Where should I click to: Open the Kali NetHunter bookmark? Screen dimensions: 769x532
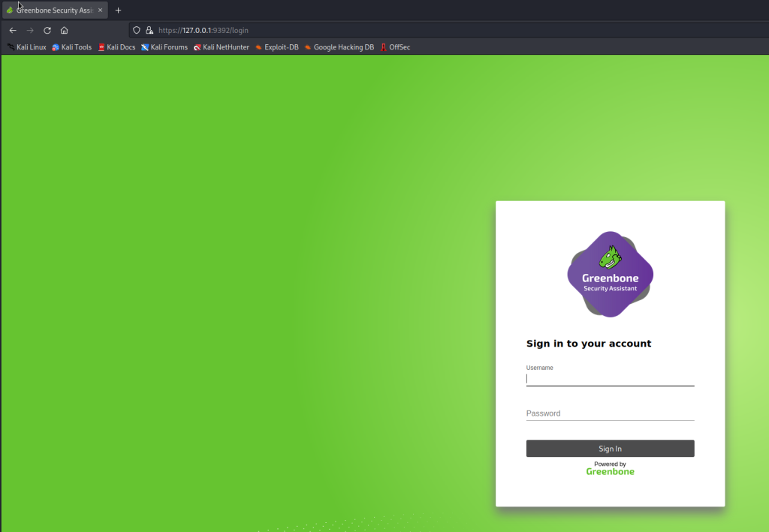[222, 47]
